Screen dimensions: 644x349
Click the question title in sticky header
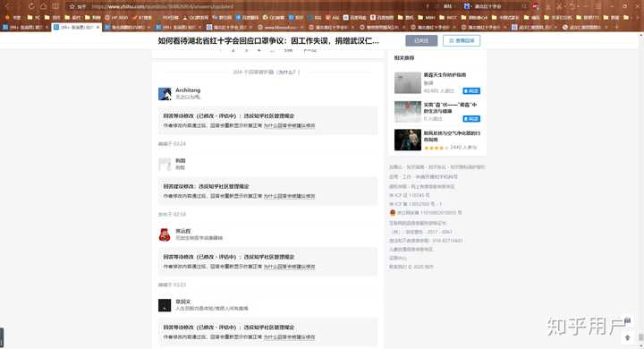(268, 40)
